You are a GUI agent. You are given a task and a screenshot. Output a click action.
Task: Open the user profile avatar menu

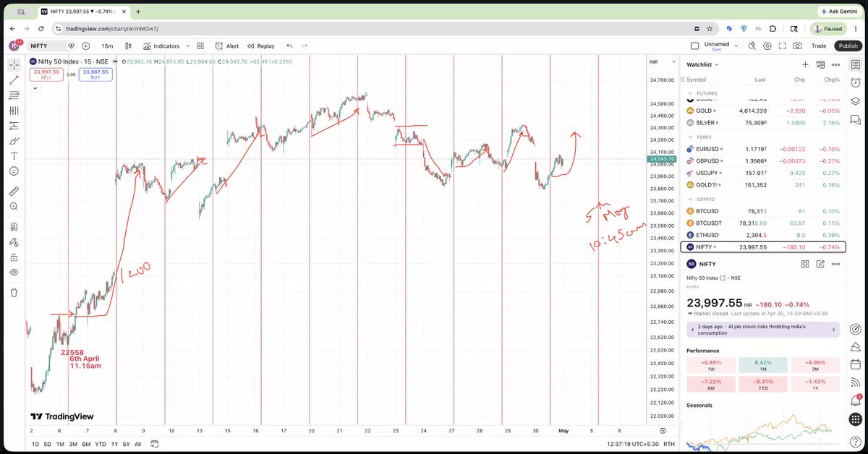(14, 46)
